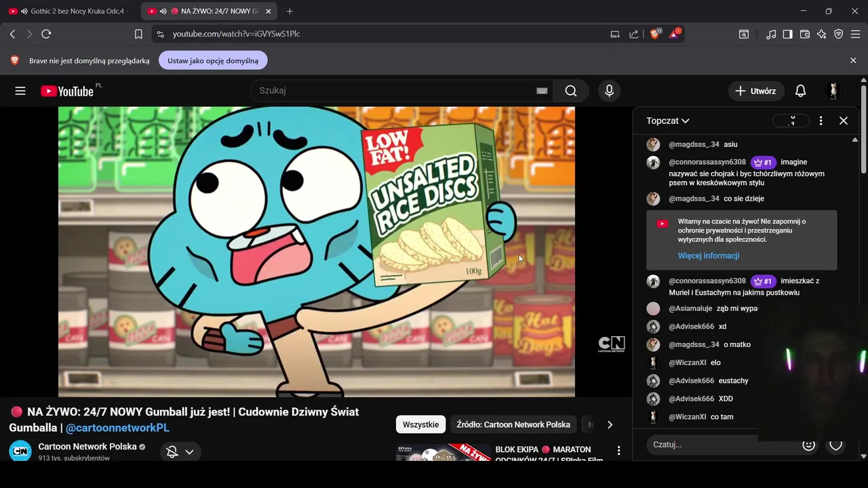This screenshot has width=868, height=488.
Task: Expand the Topczat chat mode dropdown
Action: pyautogui.click(x=667, y=121)
